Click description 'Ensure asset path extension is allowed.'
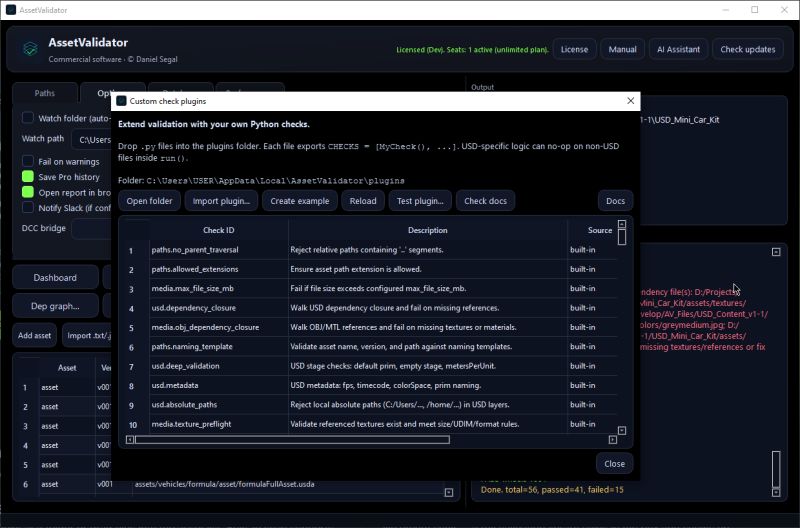Screen dimensions: 800x528 (x=356, y=269)
